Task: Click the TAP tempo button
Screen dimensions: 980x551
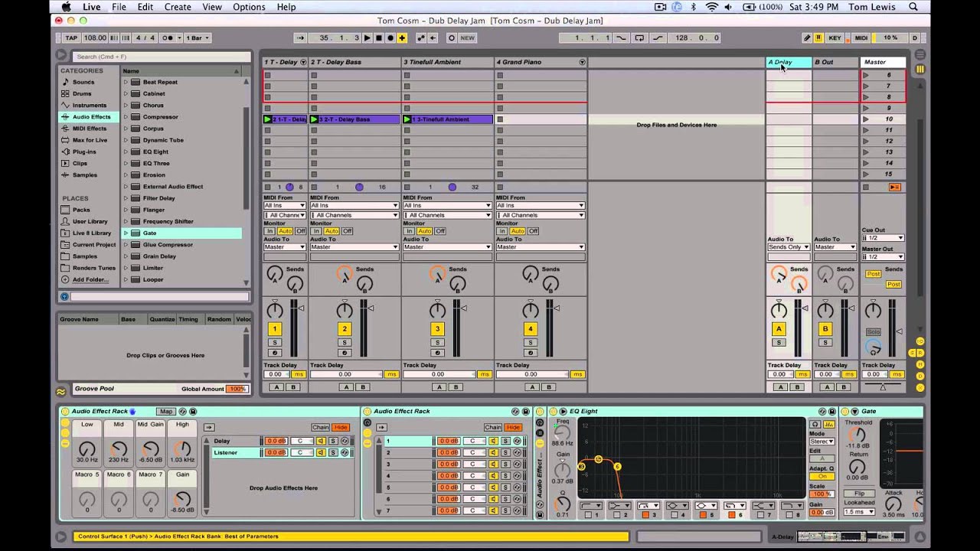Action: click(x=71, y=37)
